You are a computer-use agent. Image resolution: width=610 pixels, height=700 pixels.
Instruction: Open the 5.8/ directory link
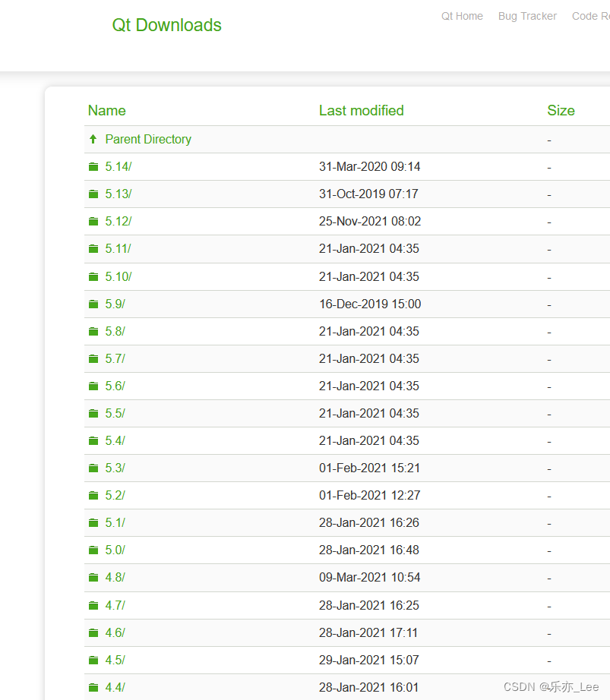115,331
